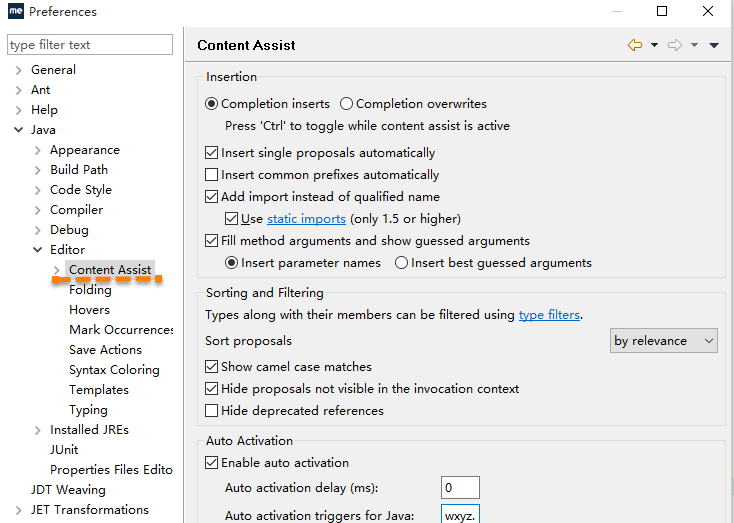Expand the Content Assist tree node
The height and width of the screenshot is (523, 734).
tap(57, 270)
